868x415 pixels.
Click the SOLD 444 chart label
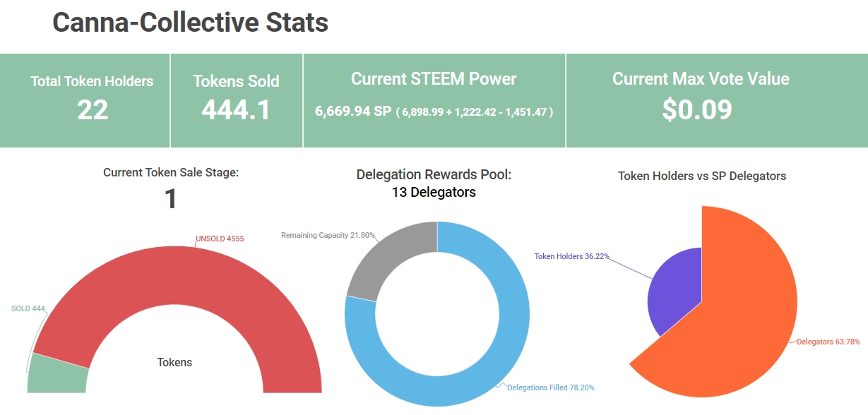(28, 308)
